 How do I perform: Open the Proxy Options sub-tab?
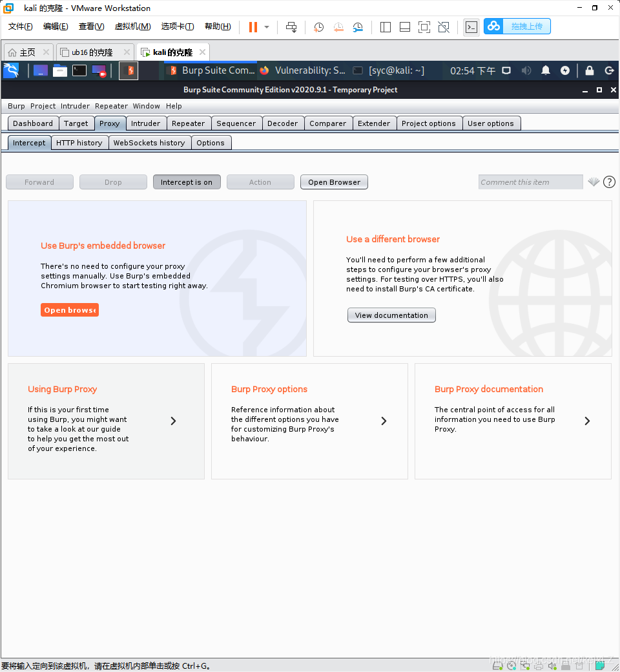pos(211,143)
